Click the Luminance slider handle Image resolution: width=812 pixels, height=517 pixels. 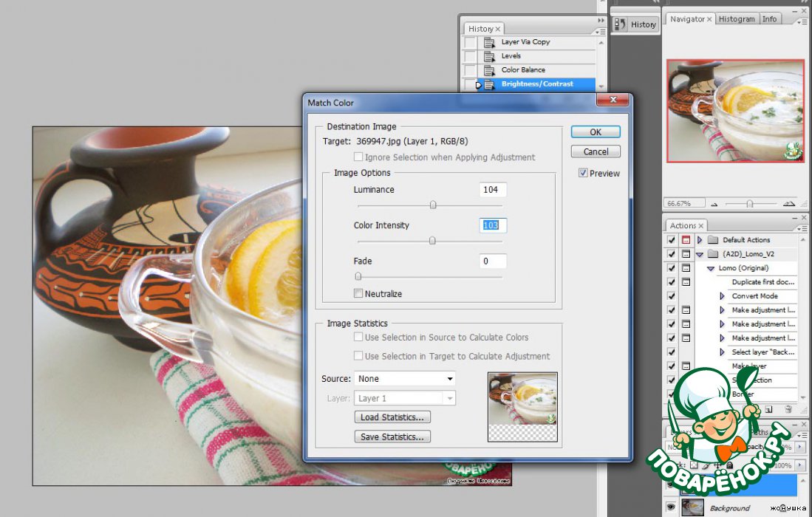tap(433, 205)
